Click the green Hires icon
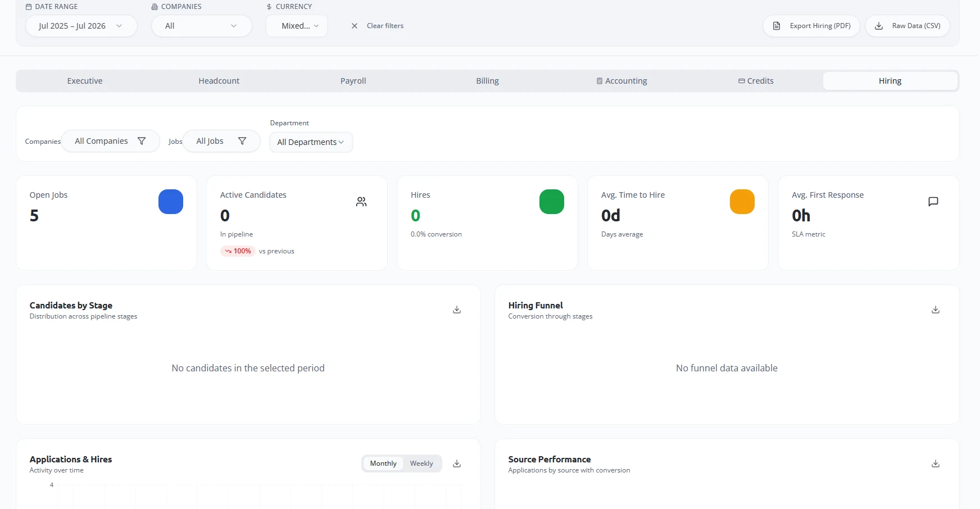980x509 pixels. click(552, 202)
